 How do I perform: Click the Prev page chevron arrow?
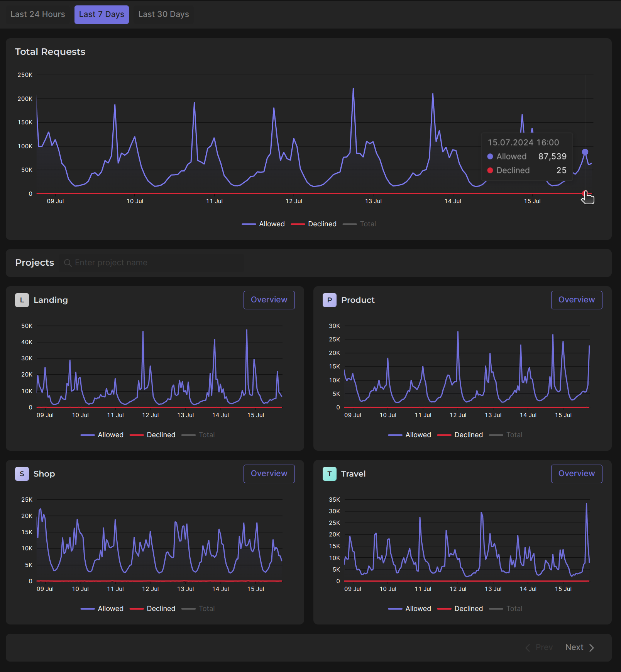(x=528, y=648)
